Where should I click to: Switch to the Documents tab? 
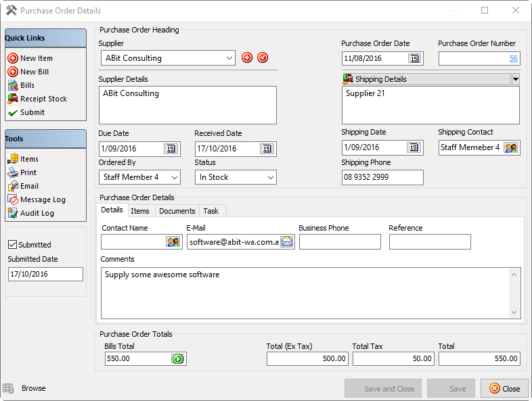[177, 211]
